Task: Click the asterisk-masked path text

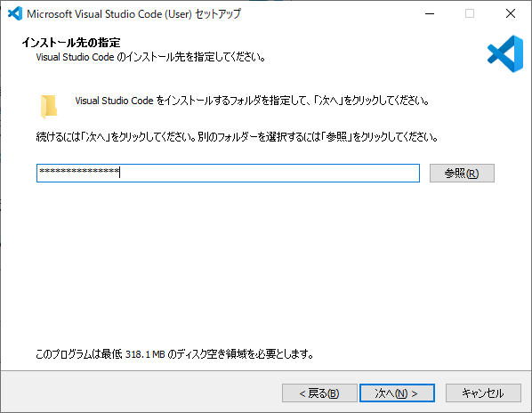Action: point(79,172)
